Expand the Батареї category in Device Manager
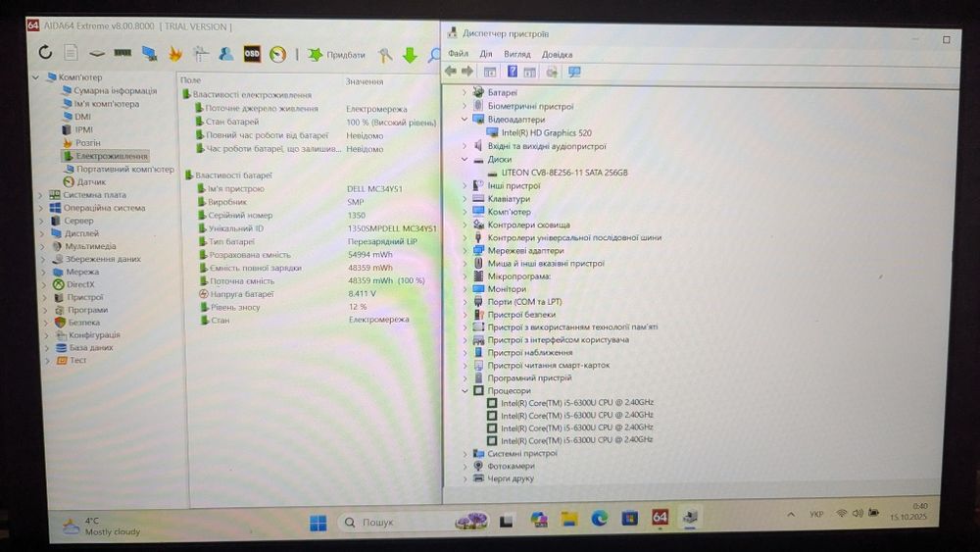 (x=465, y=92)
